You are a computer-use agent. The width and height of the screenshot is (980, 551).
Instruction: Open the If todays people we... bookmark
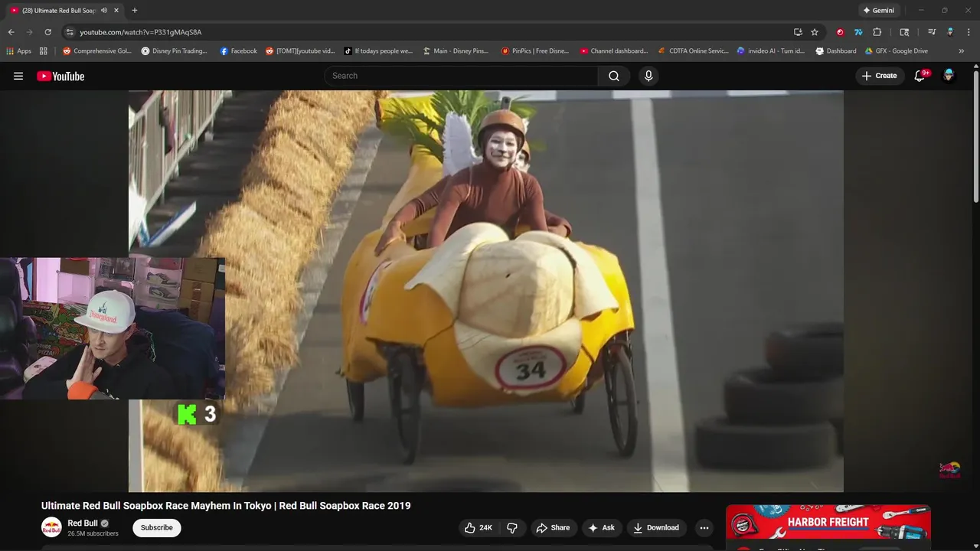pyautogui.click(x=378, y=51)
